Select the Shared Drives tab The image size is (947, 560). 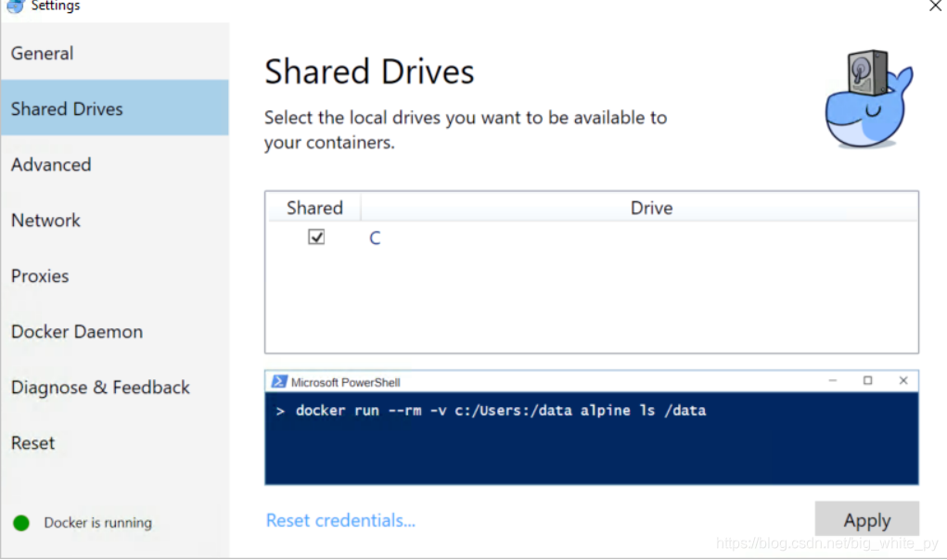[x=115, y=108]
